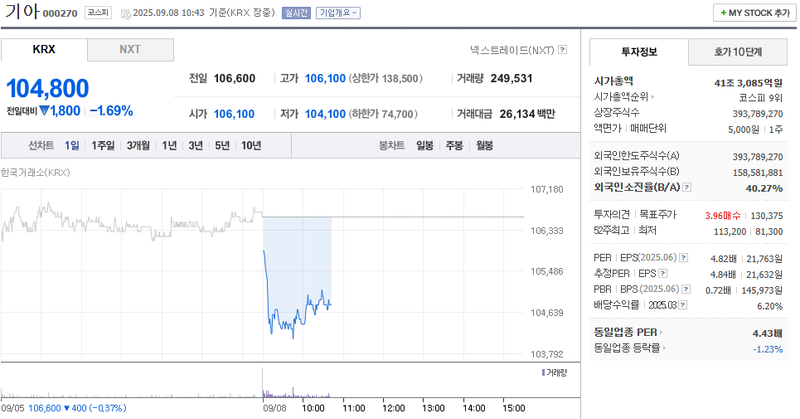Click the stock code 000270
The image size is (800, 419).
coord(60,13)
